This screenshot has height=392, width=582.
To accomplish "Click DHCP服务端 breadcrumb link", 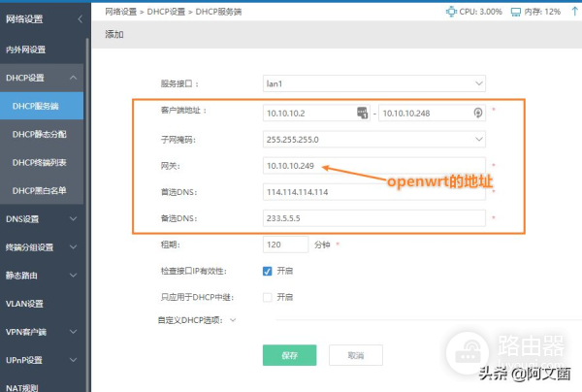I will click(218, 12).
